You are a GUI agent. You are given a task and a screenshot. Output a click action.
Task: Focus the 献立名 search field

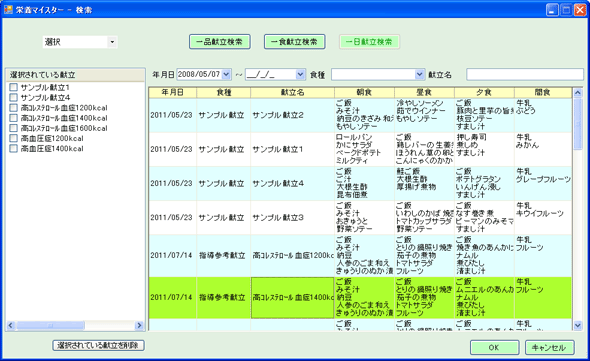pyautogui.click(x=525, y=75)
